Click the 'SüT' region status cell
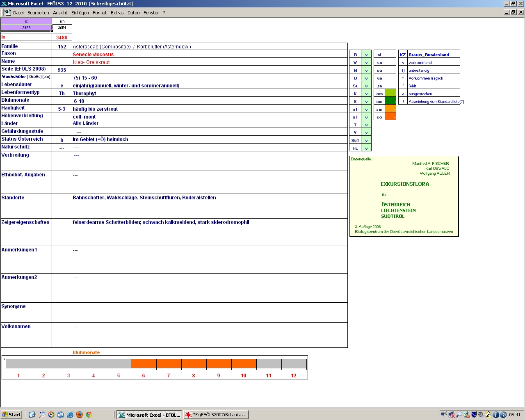Screen dimensions: 525x420 (x=366, y=140)
